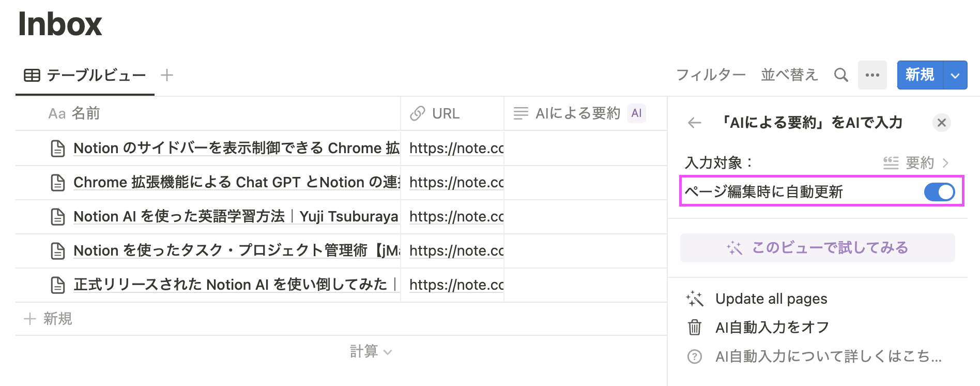Open Notion を使ったタスク・プロジェクト管理術 page

click(x=236, y=250)
